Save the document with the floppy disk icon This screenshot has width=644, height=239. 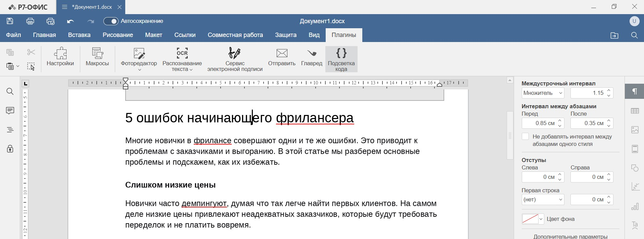[x=10, y=21]
